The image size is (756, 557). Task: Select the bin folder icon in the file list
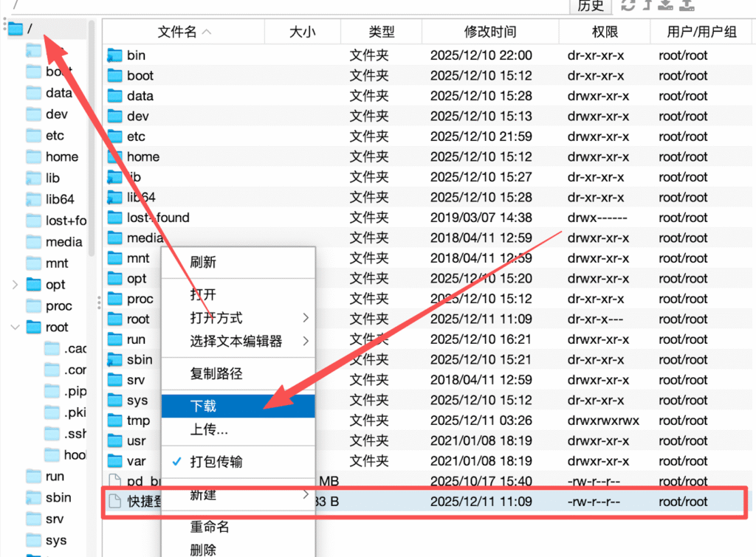tap(116, 55)
